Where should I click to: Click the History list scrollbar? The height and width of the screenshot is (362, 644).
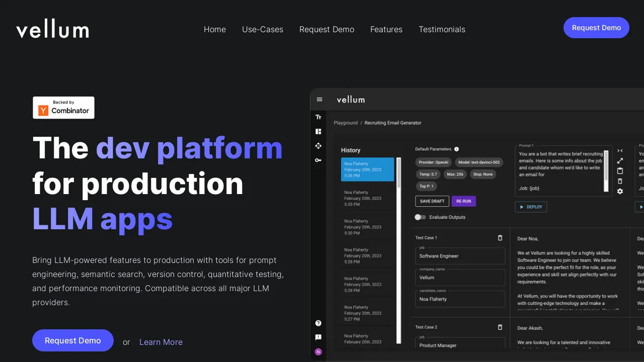point(399,250)
